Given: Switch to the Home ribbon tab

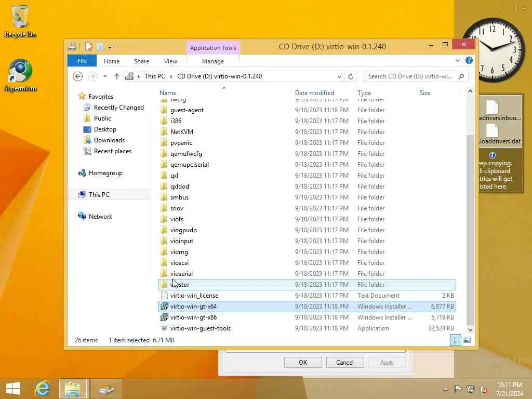Looking at the screenshot, I should tap(112, 61).
